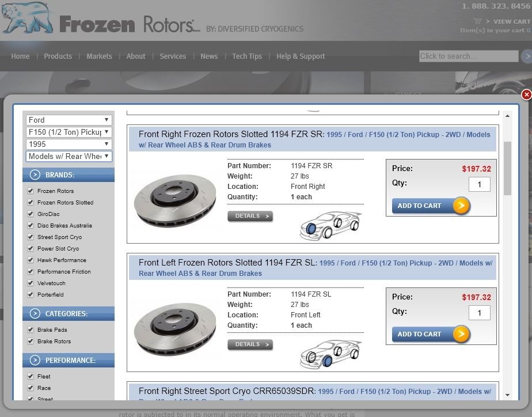Click the blue search arrow icon
Image resolution: width=532 pixels, height=417 pixels.
pos(527,56)
